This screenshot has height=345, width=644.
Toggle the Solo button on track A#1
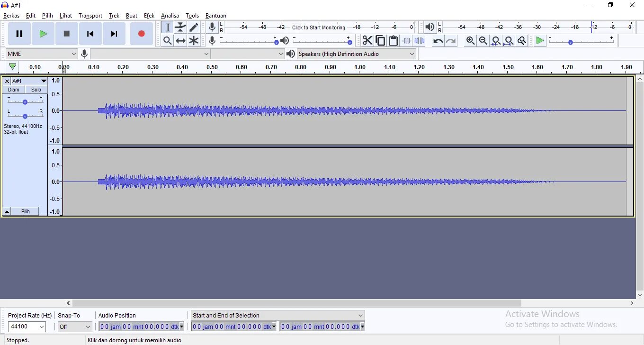(x=36, y=90)
